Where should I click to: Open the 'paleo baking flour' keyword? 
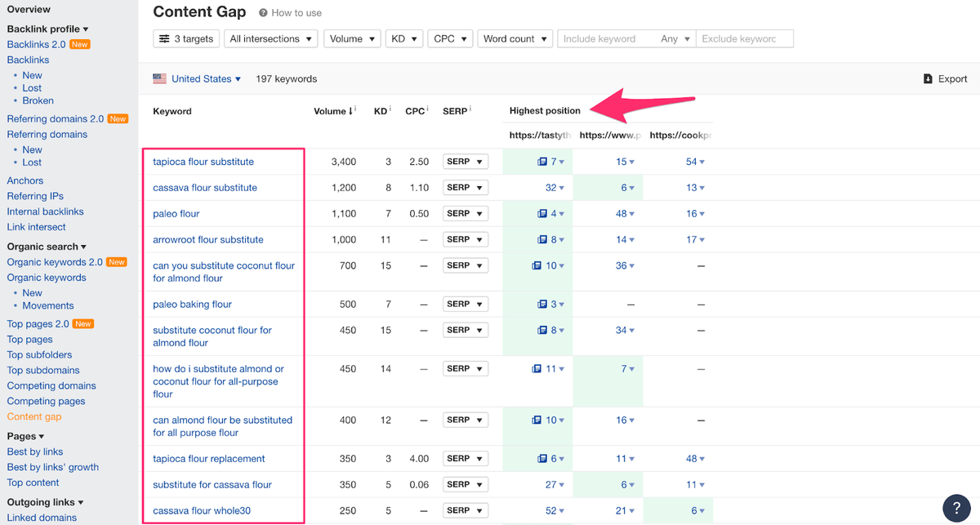click(193, 305)
